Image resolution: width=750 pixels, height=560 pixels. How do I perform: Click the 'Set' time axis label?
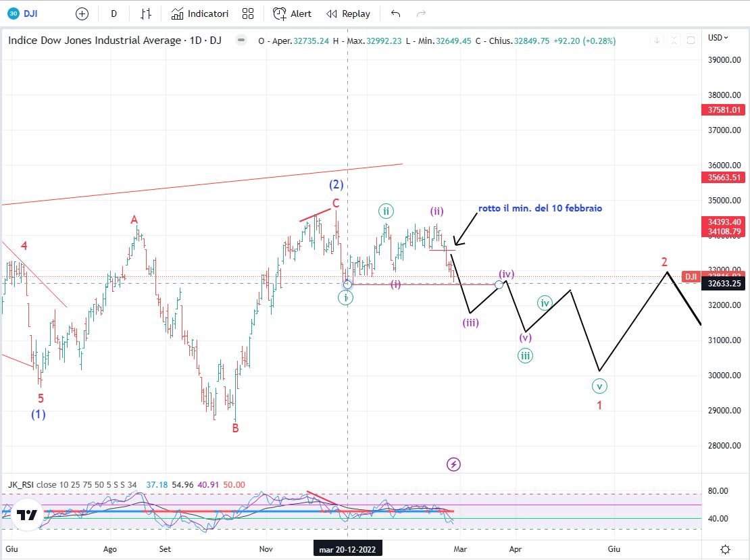click(x=165, y=549)
